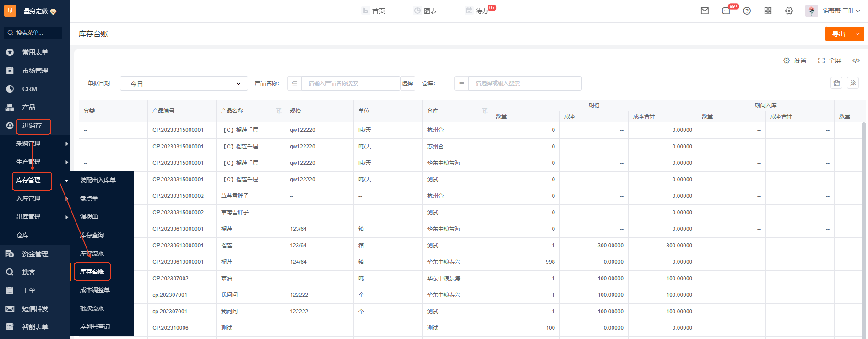Click the 选择 product select button
This screenshot has width=868, height=339.
click(407, 83)
